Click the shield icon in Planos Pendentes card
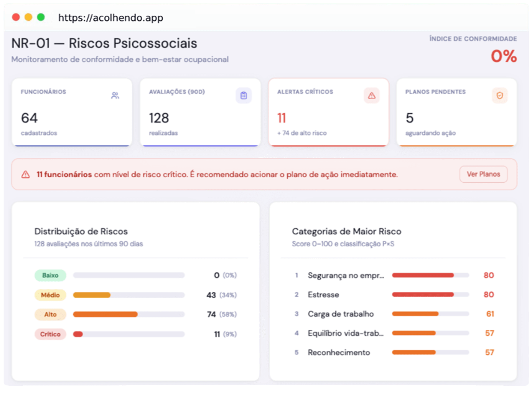 [500, 96]
